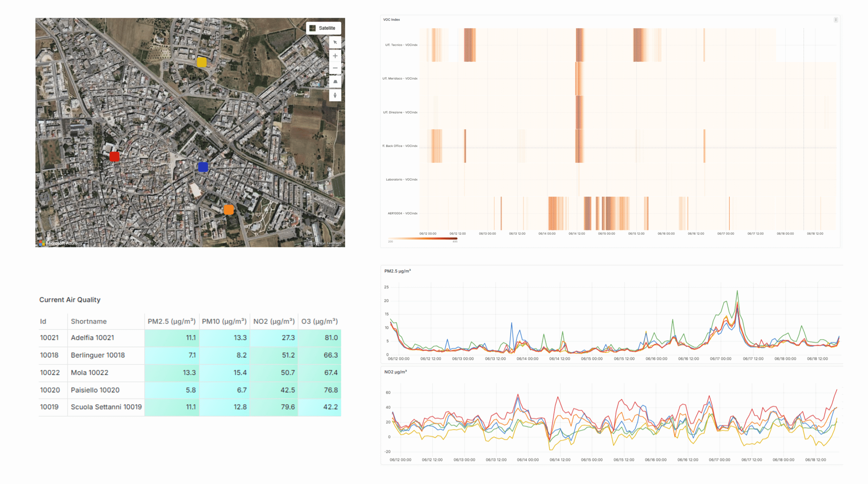Click the PM2.5 µg/m³ chart title
This screenshot has width=868, height=484.
[397, 271]
